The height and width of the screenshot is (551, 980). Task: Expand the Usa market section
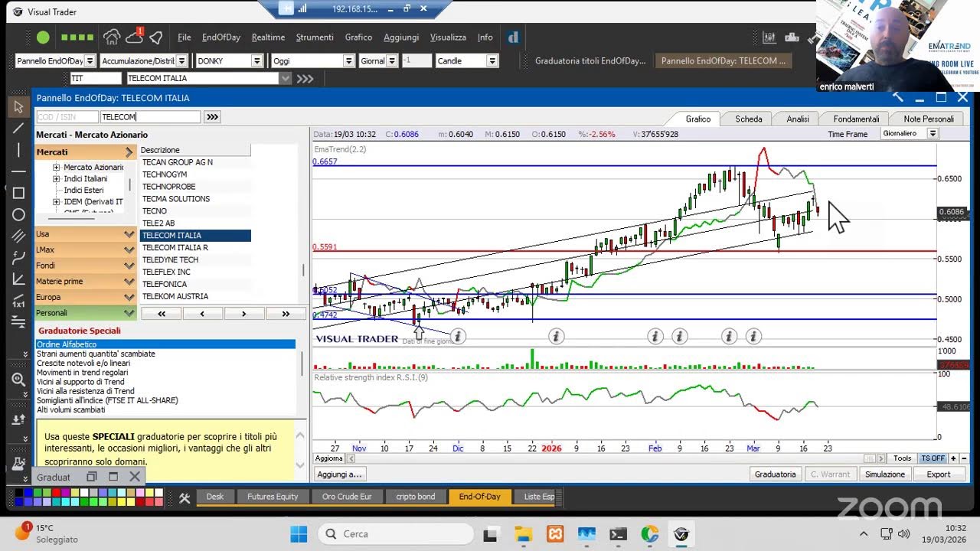pyautogui.click(x=86, y=234)
